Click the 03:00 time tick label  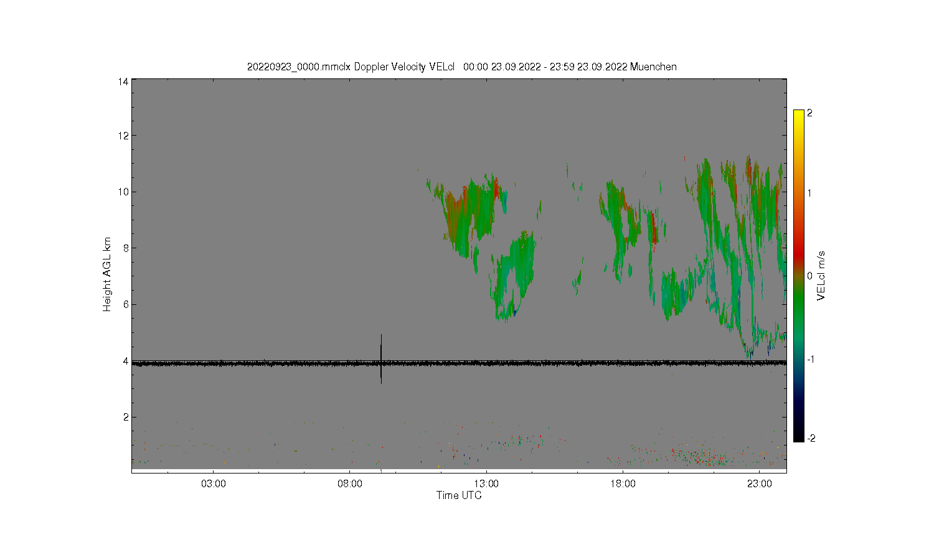214,483
